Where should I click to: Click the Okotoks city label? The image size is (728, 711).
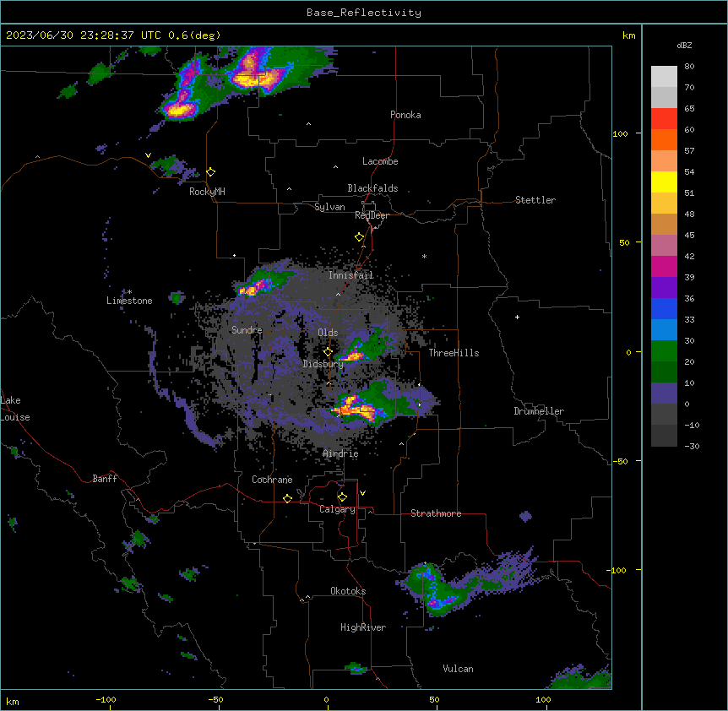(x=348, y=591)
